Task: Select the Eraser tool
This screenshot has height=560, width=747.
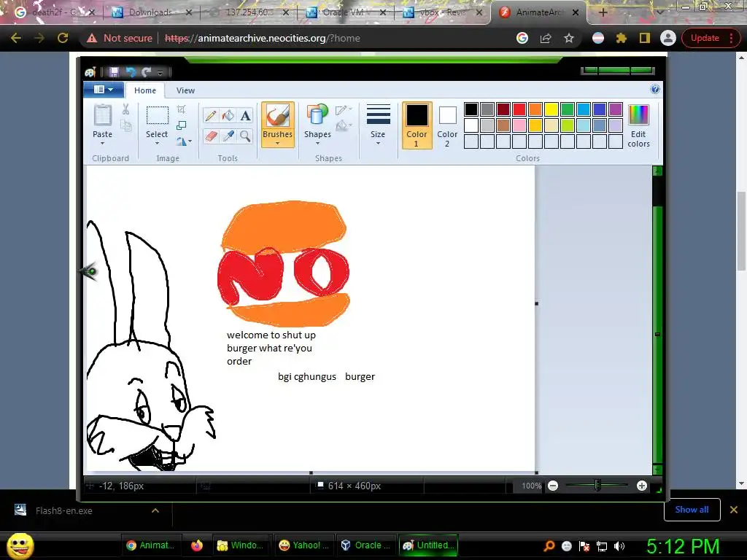Action: 210,136
